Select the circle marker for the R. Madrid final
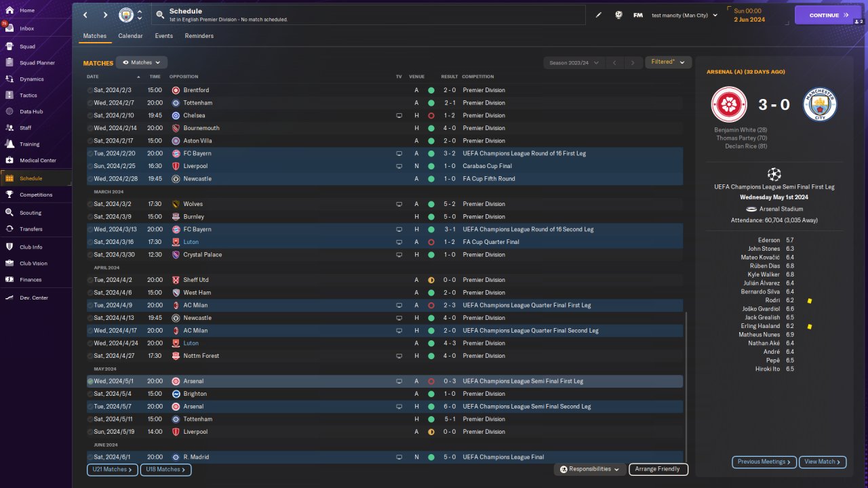This screenshot has width=868, height=488. point(90,457)
